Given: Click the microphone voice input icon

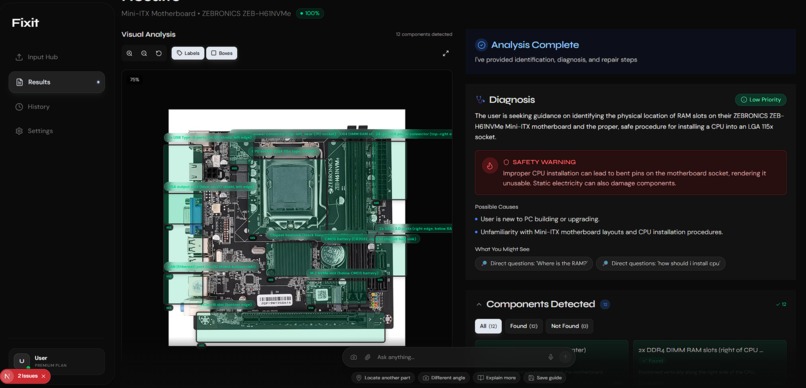Looking at the screenshot, I should [x=551, y=357].
